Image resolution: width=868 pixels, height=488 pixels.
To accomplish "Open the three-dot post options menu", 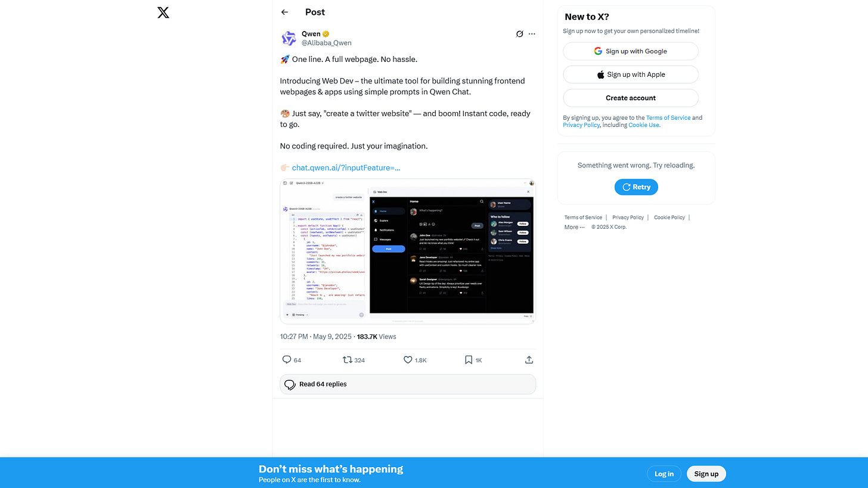I will pyautogui.click(x=532, y=34).
